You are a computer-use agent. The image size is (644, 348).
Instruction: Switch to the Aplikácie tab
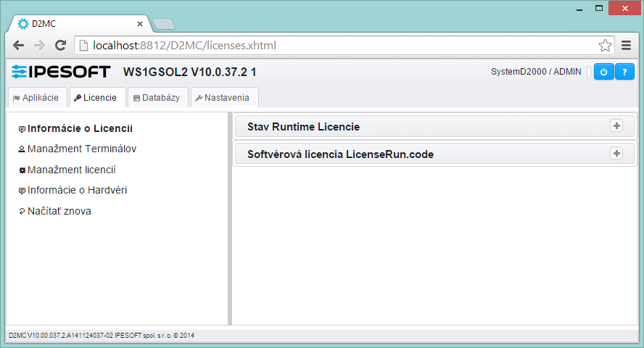point(36,98)
